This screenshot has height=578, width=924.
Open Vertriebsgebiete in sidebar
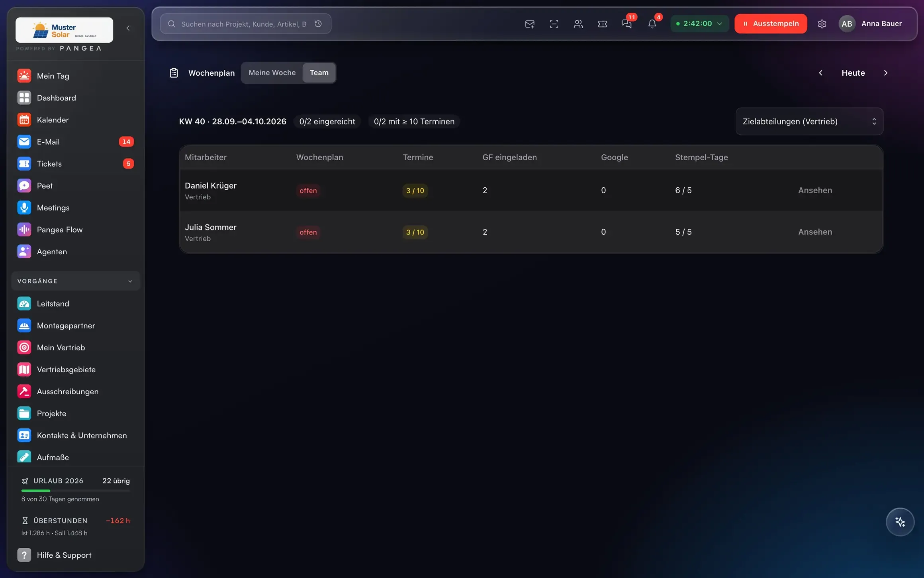click(x=76, y=369)
